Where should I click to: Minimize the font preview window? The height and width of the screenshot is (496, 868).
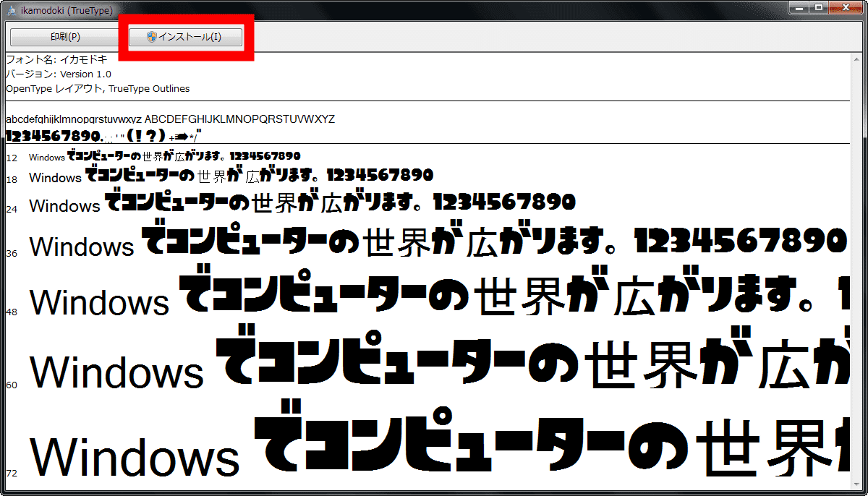pos(800,7)
